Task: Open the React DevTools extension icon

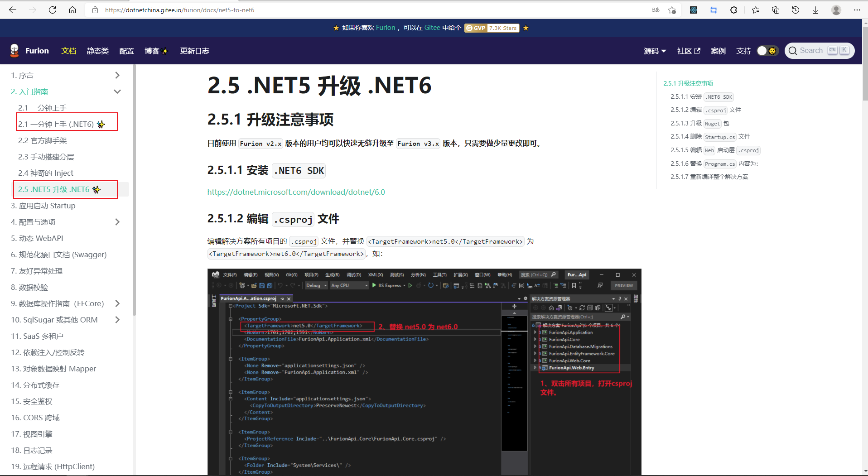Action: (x=694, y=10)
